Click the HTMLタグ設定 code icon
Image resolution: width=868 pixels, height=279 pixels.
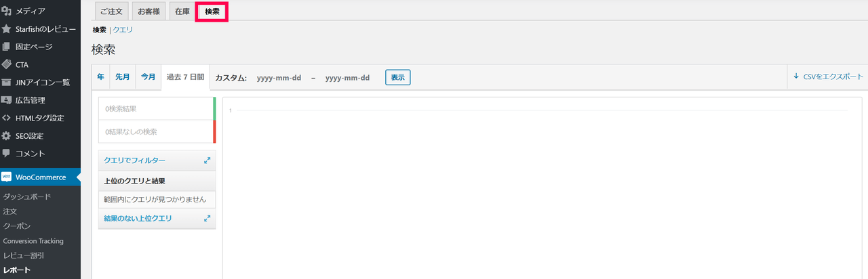pyautogui.click(x=6, y=118)
